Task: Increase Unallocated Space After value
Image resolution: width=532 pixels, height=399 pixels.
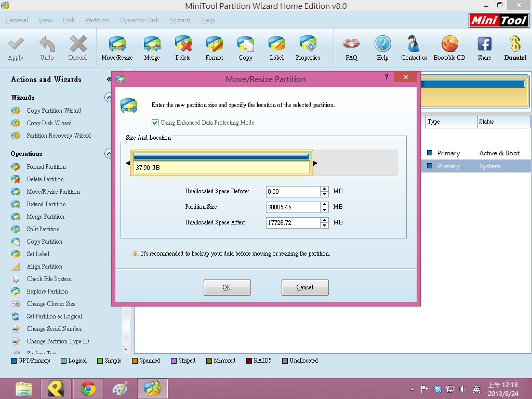Action: tap(325, 220)
